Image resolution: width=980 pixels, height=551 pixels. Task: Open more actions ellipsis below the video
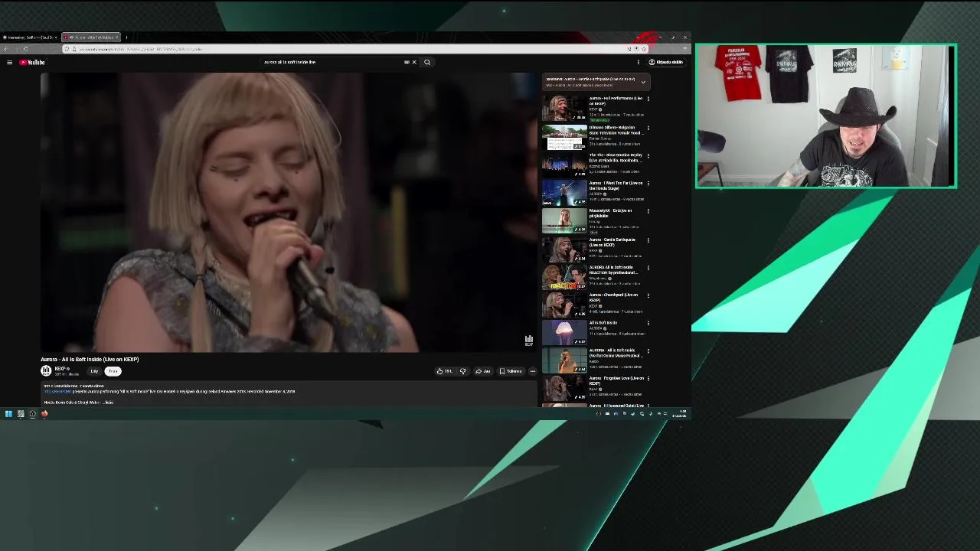pos(533,371)
